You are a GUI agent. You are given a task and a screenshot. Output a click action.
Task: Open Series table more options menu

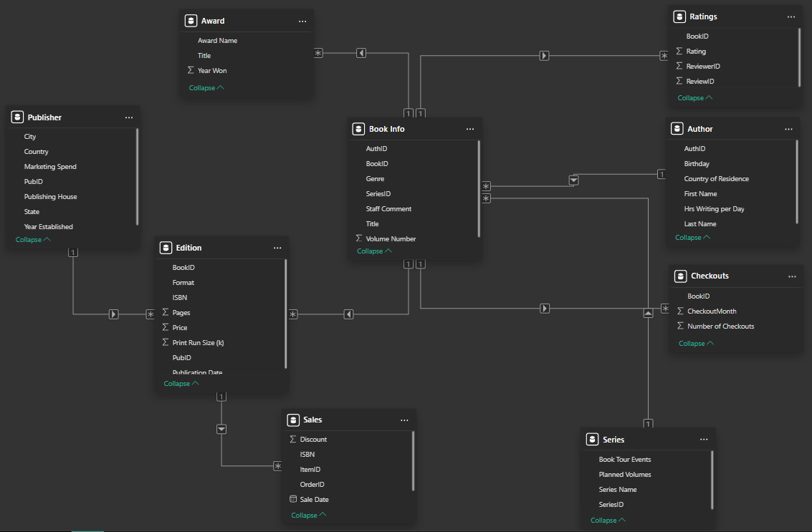(704, 440)
